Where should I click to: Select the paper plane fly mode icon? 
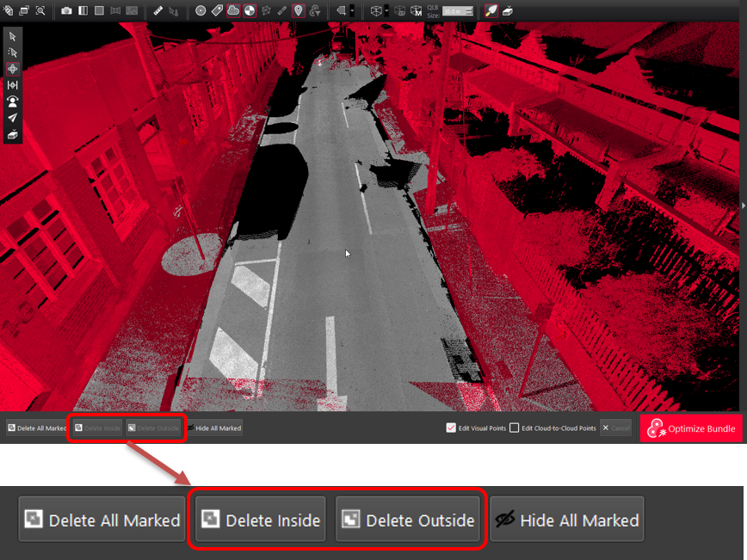(12, 118)
